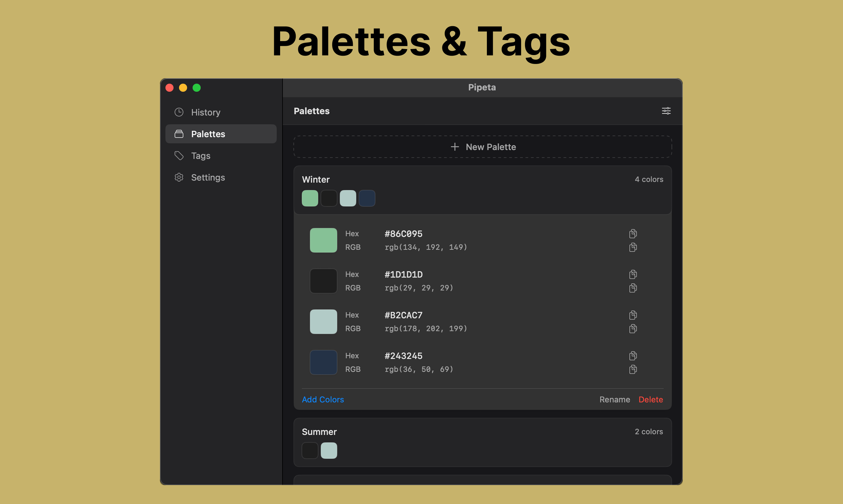Click the Summer palette header
Screen dimensions: 843x504
[319, 432]
